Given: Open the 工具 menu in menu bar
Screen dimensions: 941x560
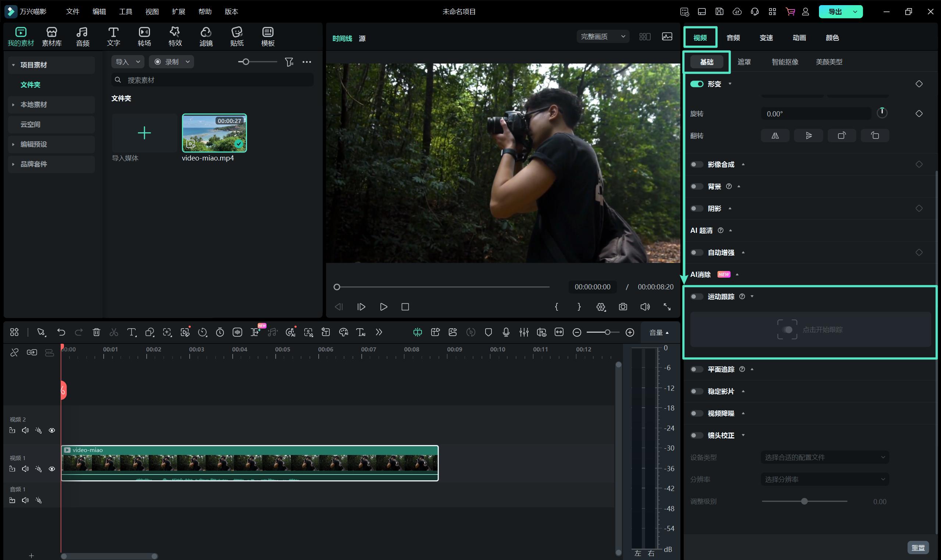Looking at the screenshot, I should pyautogui.click(x=125, y=11).
